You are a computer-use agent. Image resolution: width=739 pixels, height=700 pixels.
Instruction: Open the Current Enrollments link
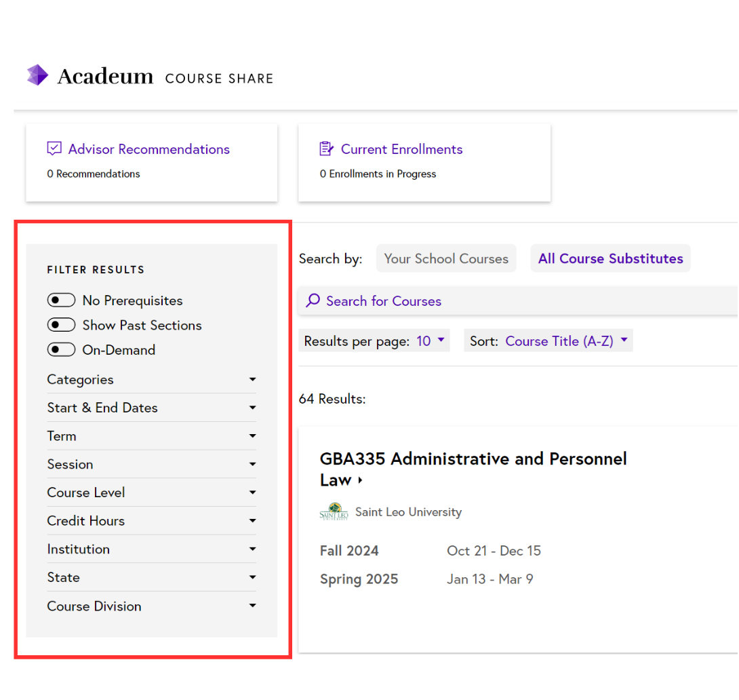pos(401,149)
